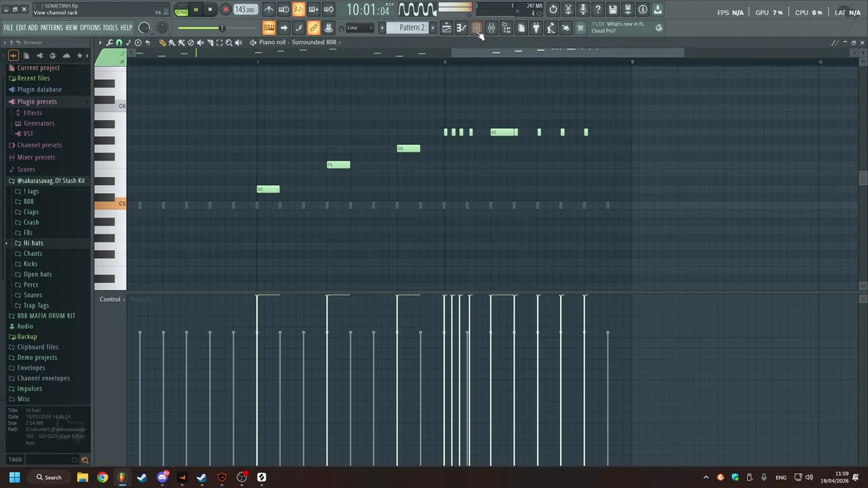Open the PATTERNS menu
Viewport: 868px width, 488px height.
52,28
